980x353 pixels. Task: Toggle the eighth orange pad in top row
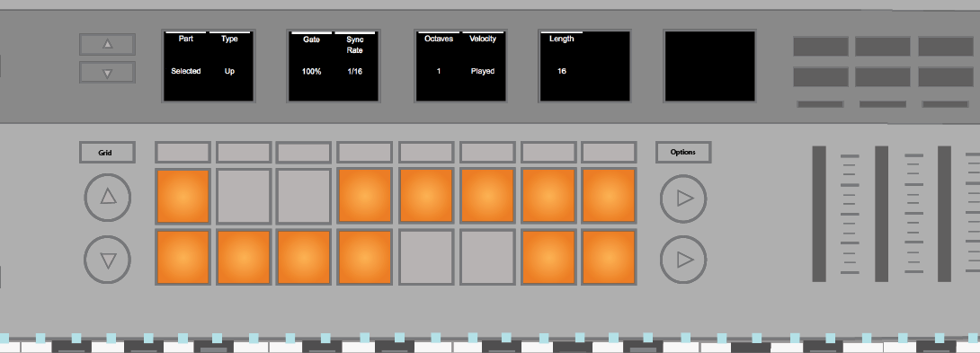point(610,196)
